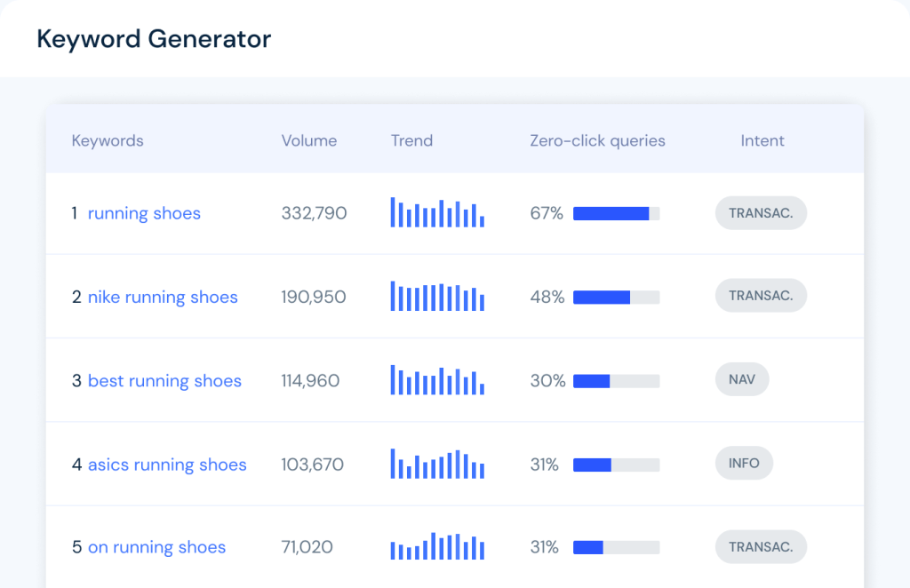
Task: Select the trend chart beside nike running shoes
Action: (437, 297)
